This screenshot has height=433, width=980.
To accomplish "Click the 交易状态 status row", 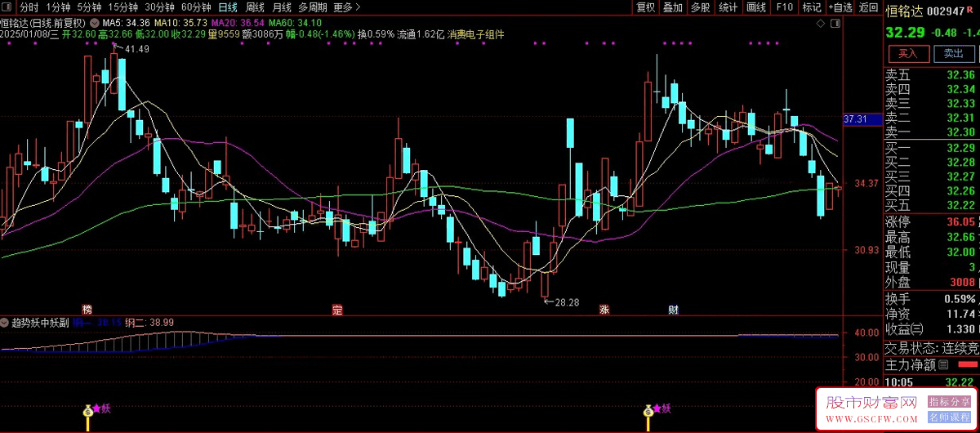I will [x=931, y=347].
